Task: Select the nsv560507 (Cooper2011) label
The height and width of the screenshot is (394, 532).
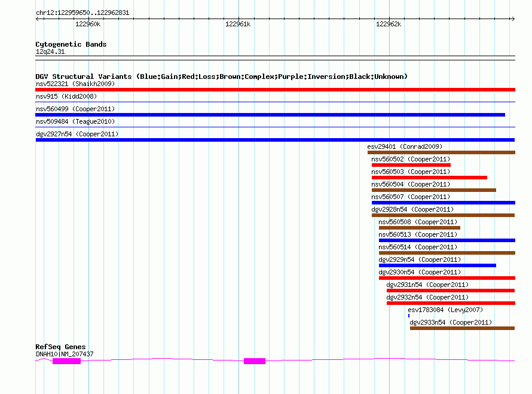Action: (411, 197)
